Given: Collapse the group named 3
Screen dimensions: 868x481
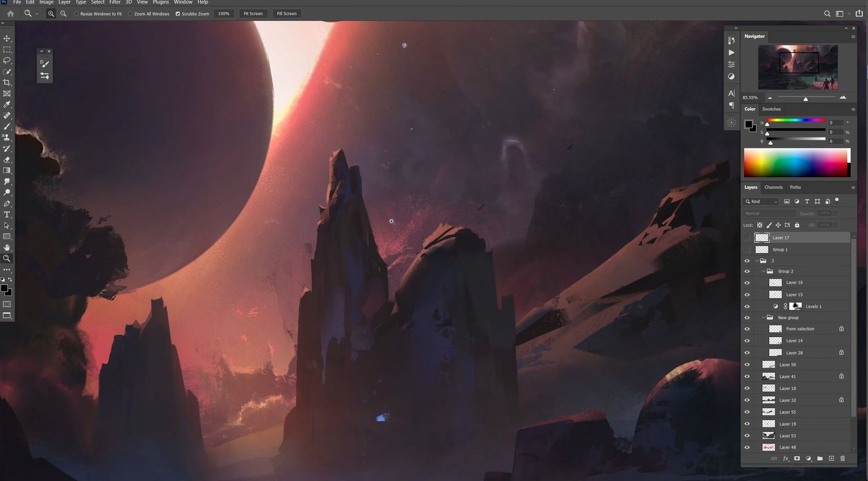Looking at the screenshot, I should coord(757,261).
